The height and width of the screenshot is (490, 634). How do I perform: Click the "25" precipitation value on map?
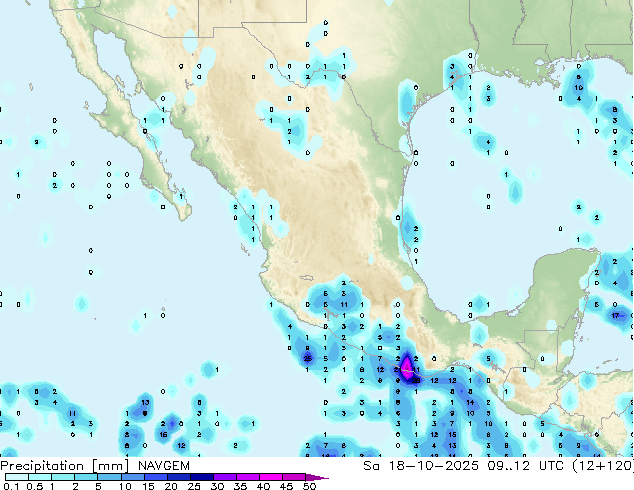click(x=308, y=358)
